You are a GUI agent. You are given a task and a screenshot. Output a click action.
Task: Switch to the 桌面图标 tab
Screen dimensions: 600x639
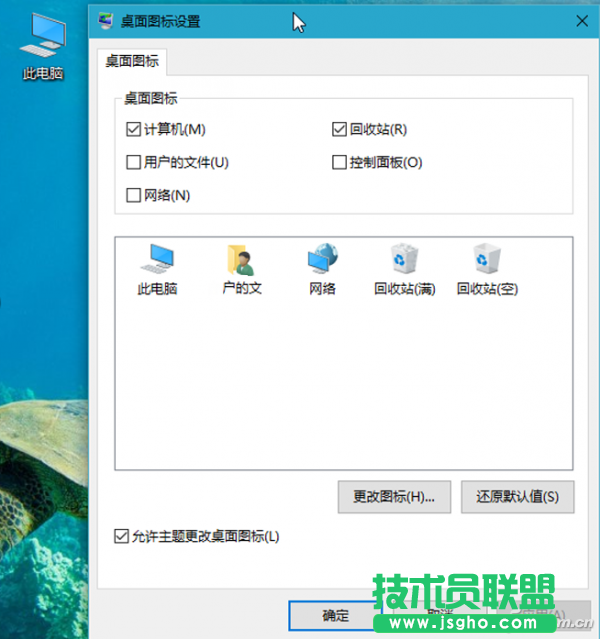coord(132,61)
